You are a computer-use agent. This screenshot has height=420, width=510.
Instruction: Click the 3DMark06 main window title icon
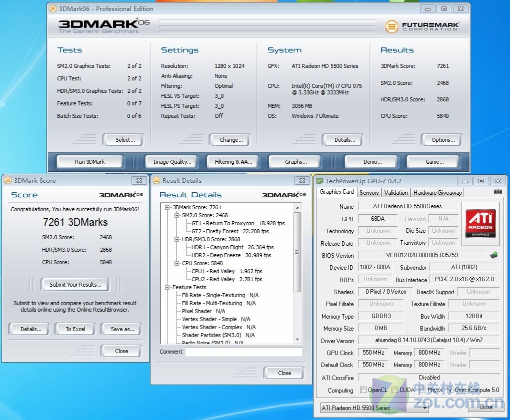click(53, 8)
